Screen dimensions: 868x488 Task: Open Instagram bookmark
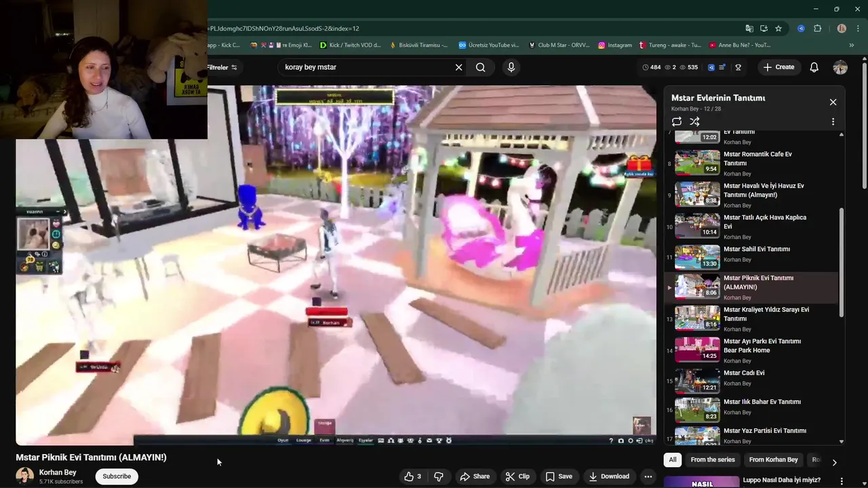click(615, 45)
